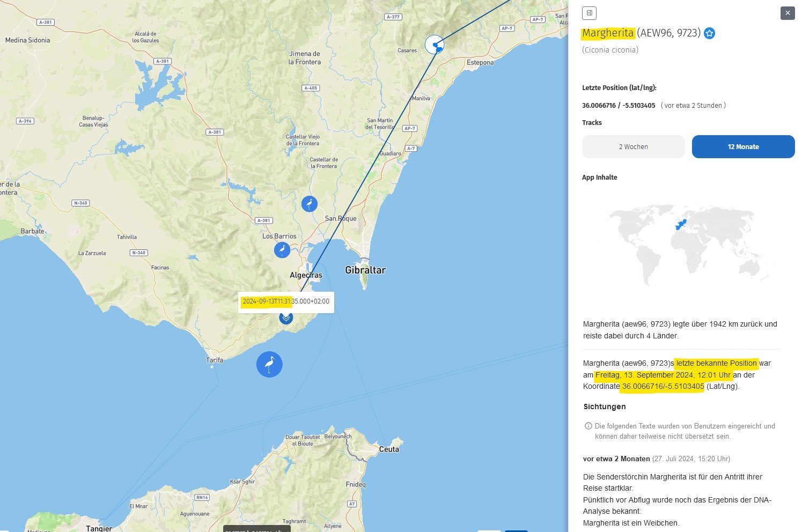This screenshot has height=532, width=802.
Task: Click the blue button at bottom right of map
Action: (516, 530)
